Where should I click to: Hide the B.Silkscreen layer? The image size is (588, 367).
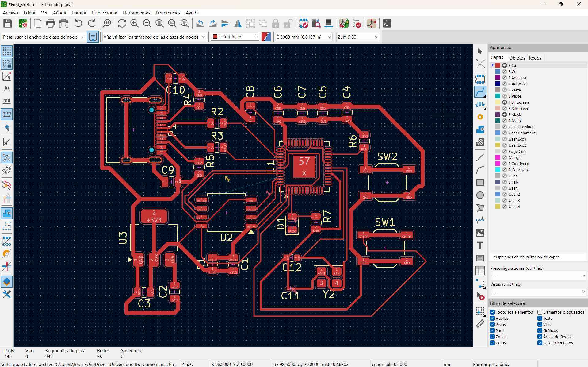(505, 108)
